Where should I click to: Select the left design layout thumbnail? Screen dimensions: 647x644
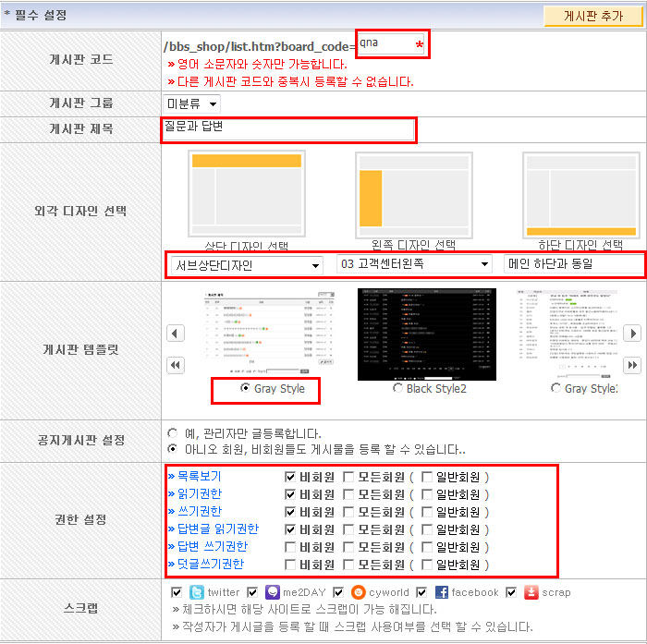click(x=414, y=196)
